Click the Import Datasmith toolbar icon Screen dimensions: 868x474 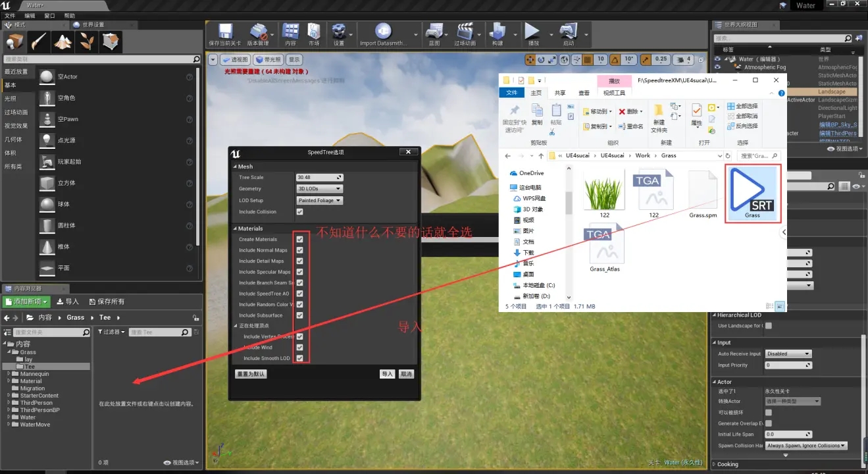click(x=383, y=34)
